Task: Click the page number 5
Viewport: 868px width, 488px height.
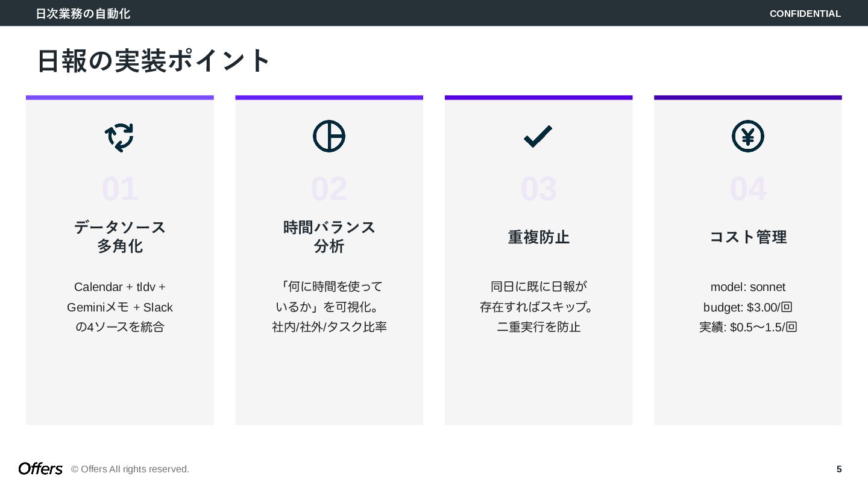Action: tap(839, 469)
